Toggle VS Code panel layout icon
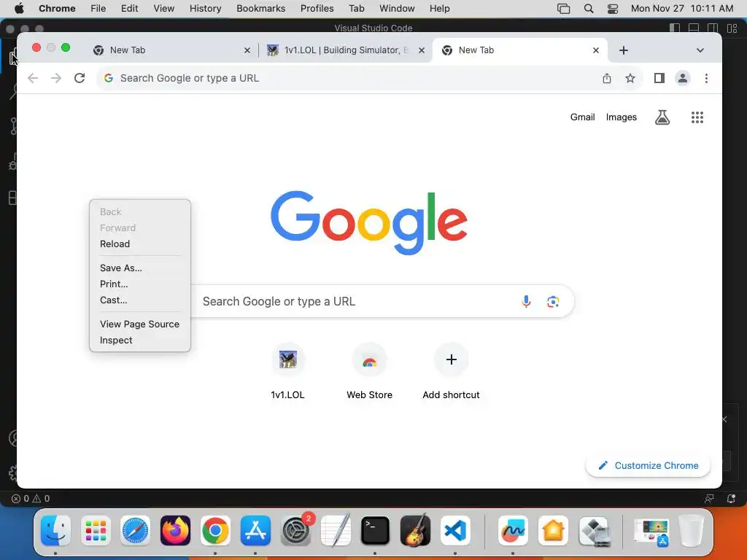 pos(694,28)
